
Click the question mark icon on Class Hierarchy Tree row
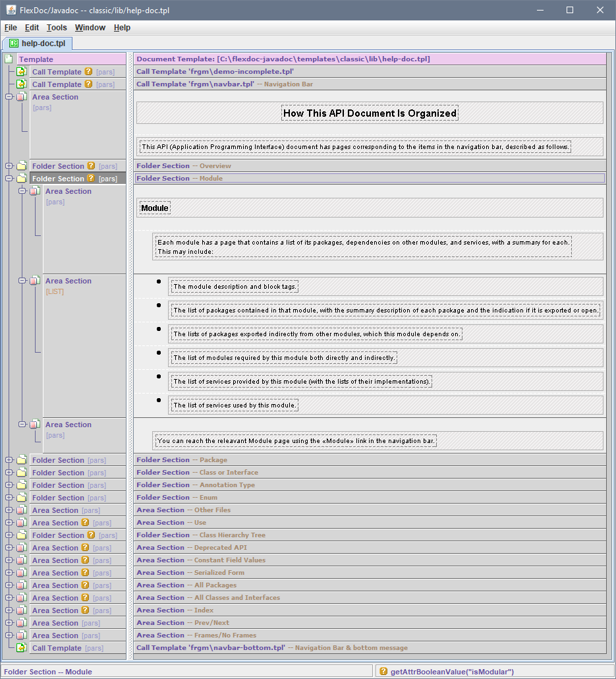pos(92,535)
